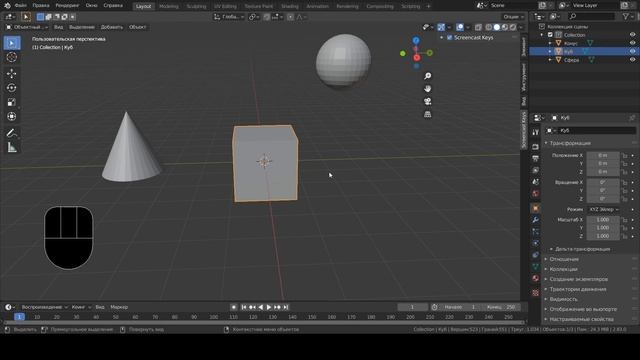Viewport: 640px width, 360px height.
Task: Expand the Отношения panel
Action: (563, 259)
